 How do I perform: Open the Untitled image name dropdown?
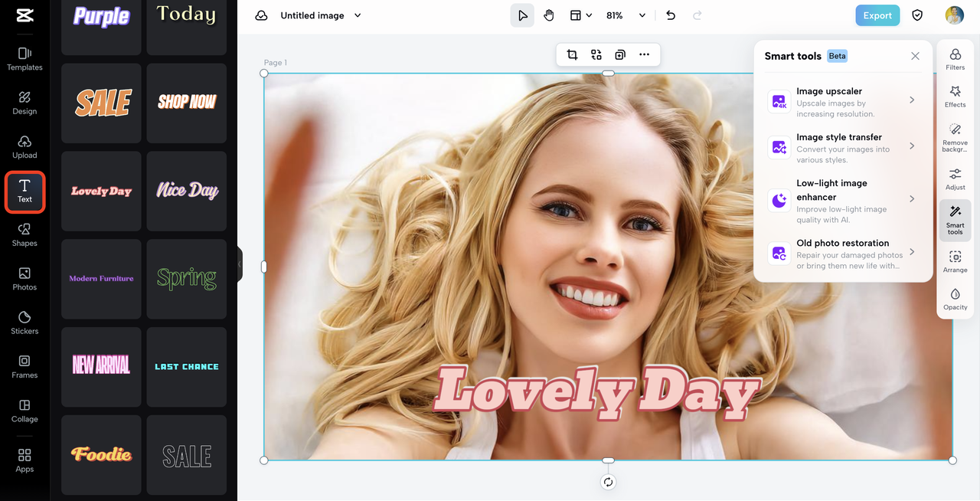(358, 15)
